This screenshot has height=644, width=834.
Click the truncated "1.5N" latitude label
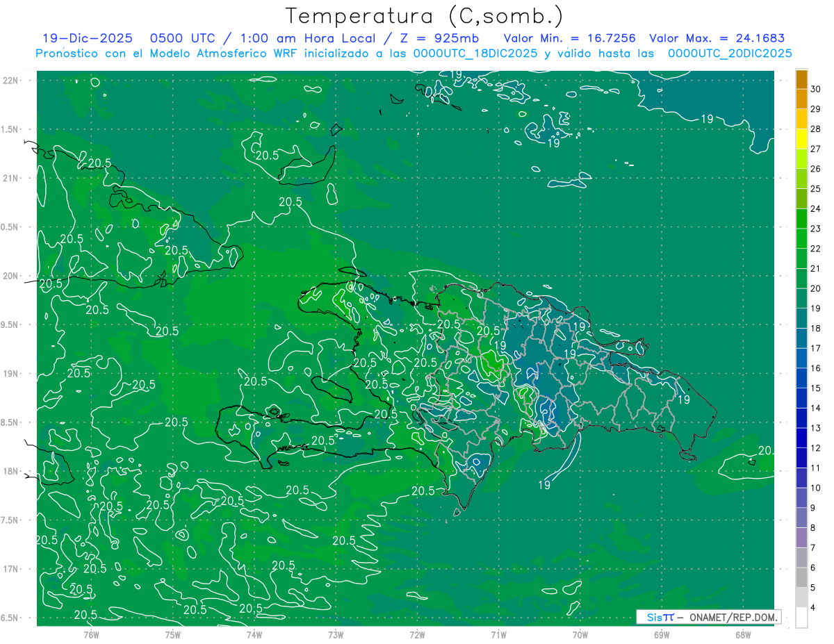10,129
